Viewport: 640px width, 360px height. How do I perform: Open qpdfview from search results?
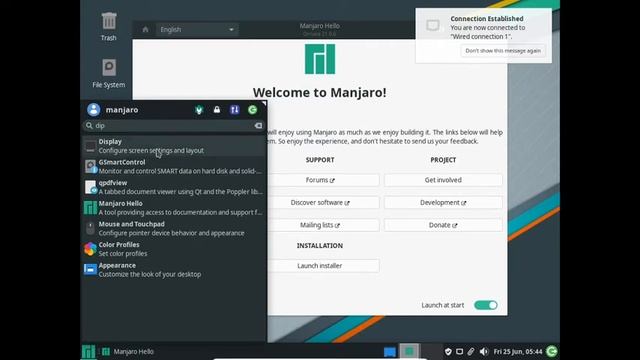pos(174,187)
